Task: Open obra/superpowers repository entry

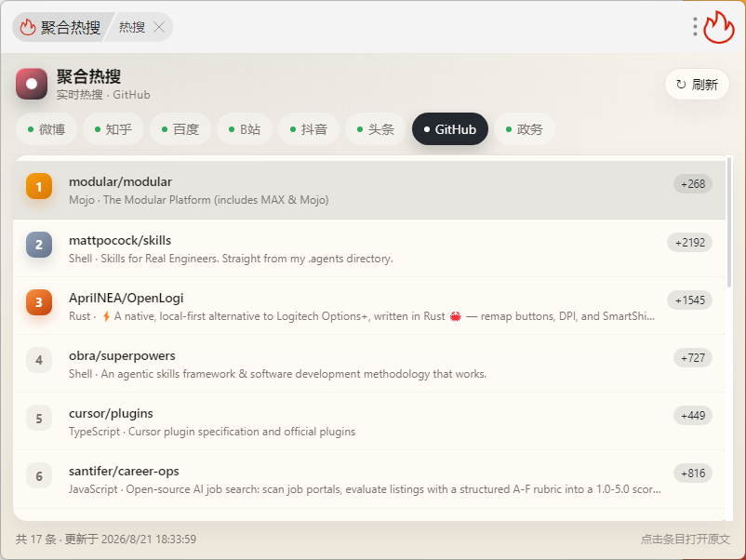Action: click(369, 364)
